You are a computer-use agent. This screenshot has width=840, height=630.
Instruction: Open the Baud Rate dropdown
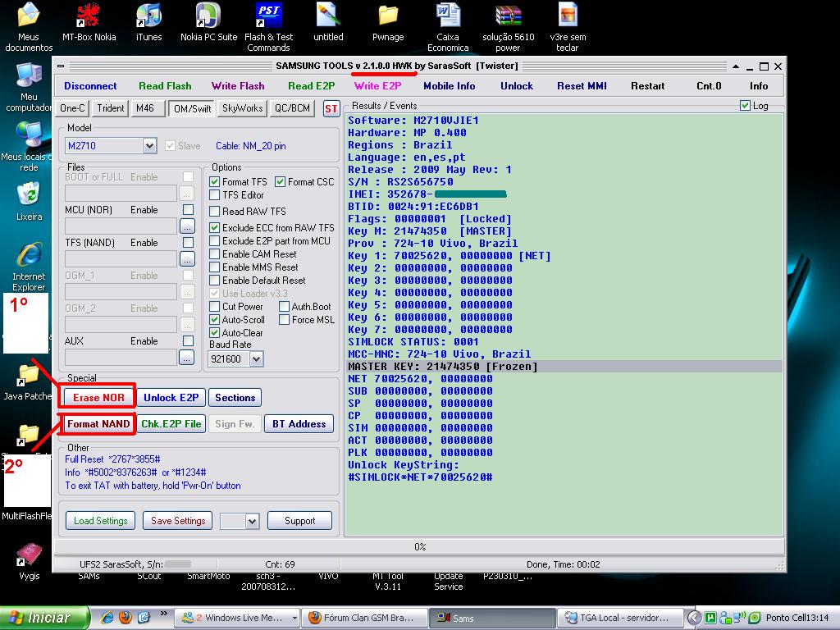[x=257, y=359]
